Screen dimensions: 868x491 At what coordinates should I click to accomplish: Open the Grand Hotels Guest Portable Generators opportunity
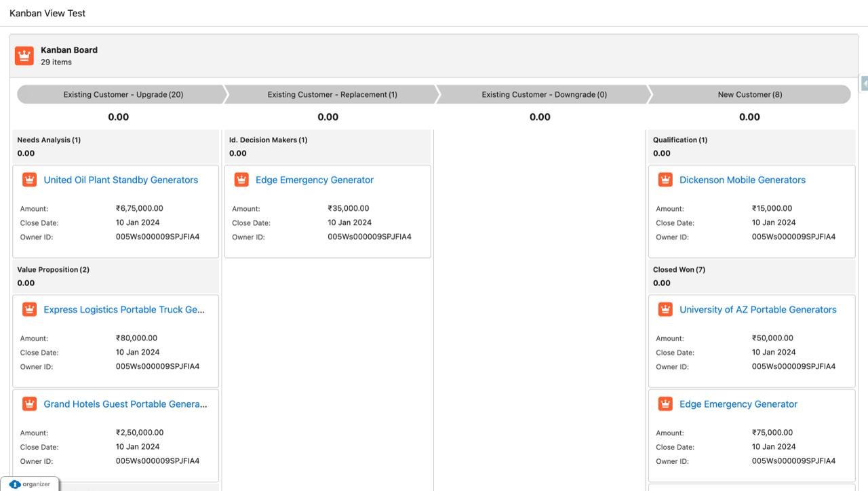(x=125, y=404)
